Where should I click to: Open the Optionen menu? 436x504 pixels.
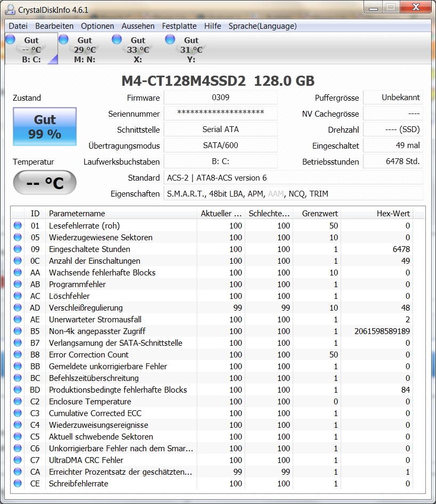click(x=98, y=26)
